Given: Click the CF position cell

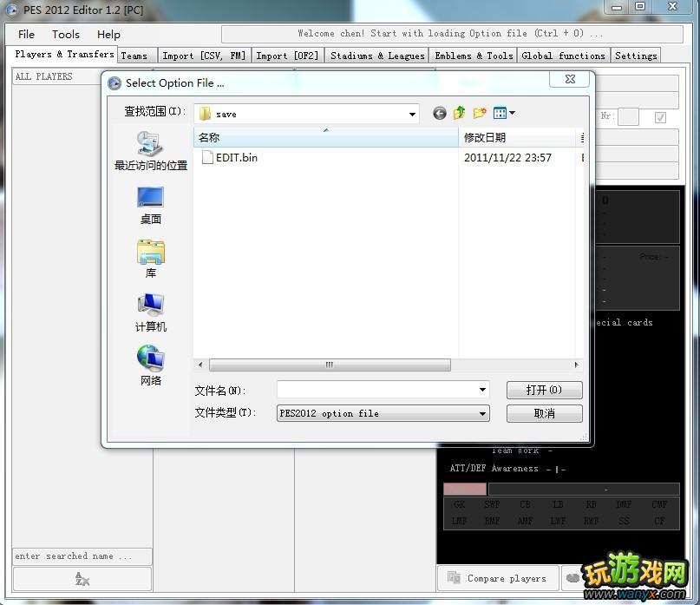Looking at the screenshot, I should pos(659,521).
